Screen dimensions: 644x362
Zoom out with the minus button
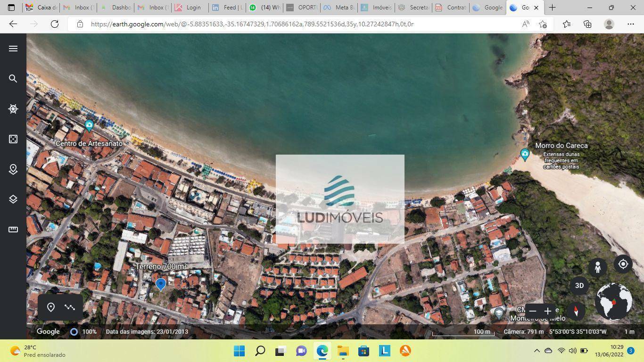coord(533,311)
